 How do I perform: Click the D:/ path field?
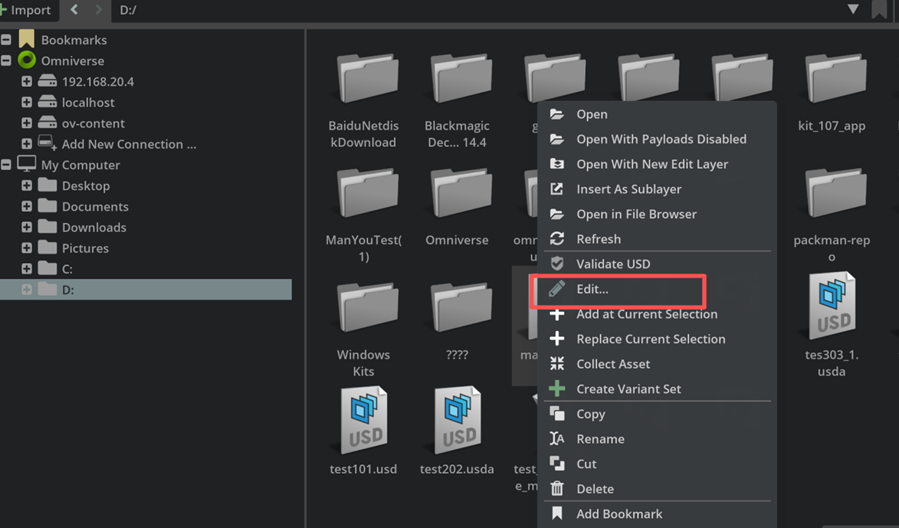point(400,10)
